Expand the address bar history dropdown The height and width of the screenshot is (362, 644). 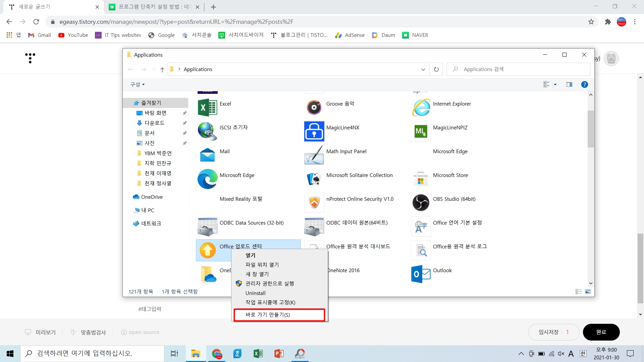click(x=423, y=69)
